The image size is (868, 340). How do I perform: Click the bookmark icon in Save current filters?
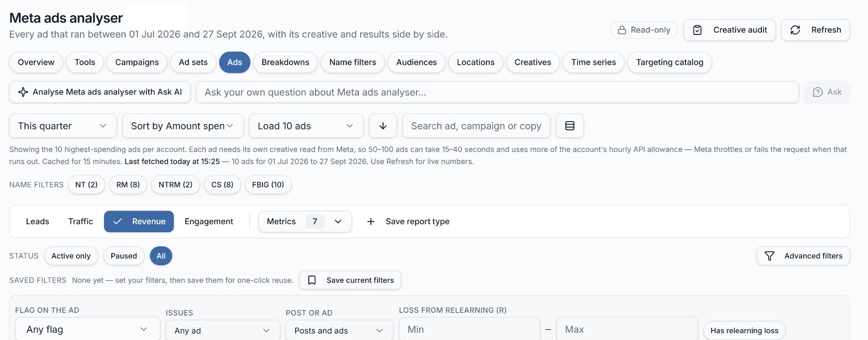click(312, 280)
